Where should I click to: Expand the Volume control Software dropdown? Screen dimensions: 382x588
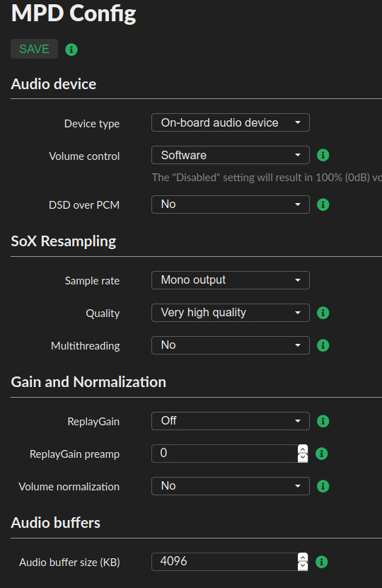tap(230, 155)
